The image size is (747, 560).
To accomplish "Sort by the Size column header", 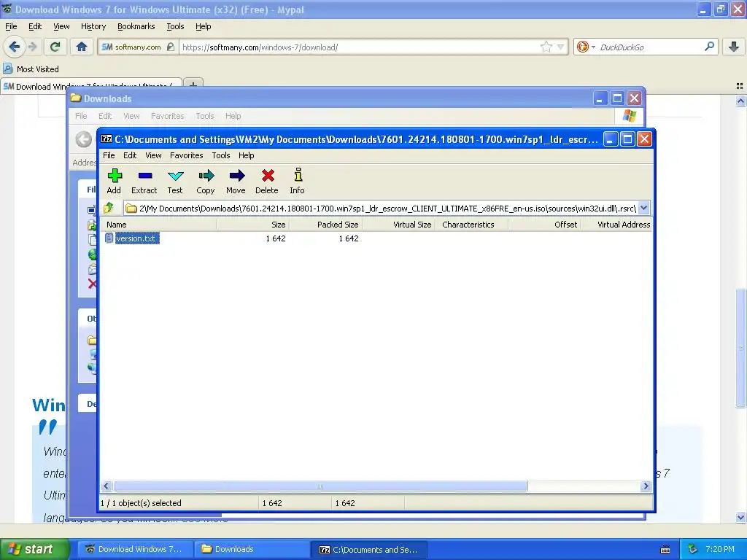I will (x=253, y=225).
